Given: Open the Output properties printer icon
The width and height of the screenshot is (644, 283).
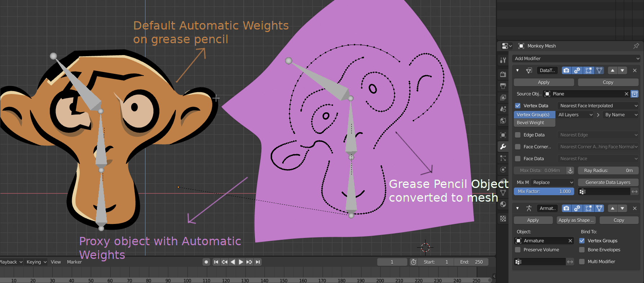Looking at the screenshot, I should [x=503, y=86].
